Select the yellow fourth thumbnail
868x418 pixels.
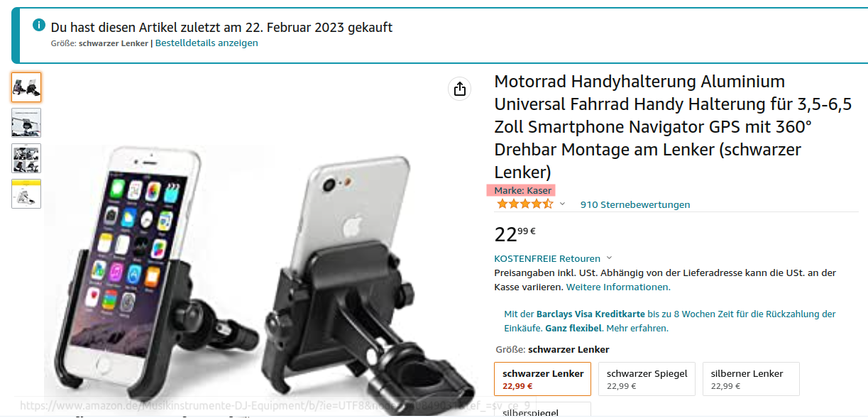coord(26,194)
